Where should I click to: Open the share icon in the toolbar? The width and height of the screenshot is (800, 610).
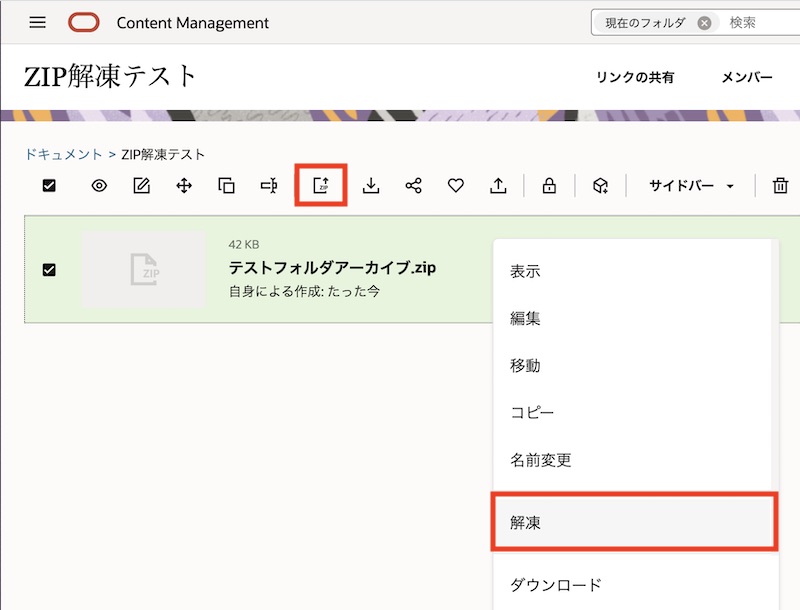[x=414, y=185]
